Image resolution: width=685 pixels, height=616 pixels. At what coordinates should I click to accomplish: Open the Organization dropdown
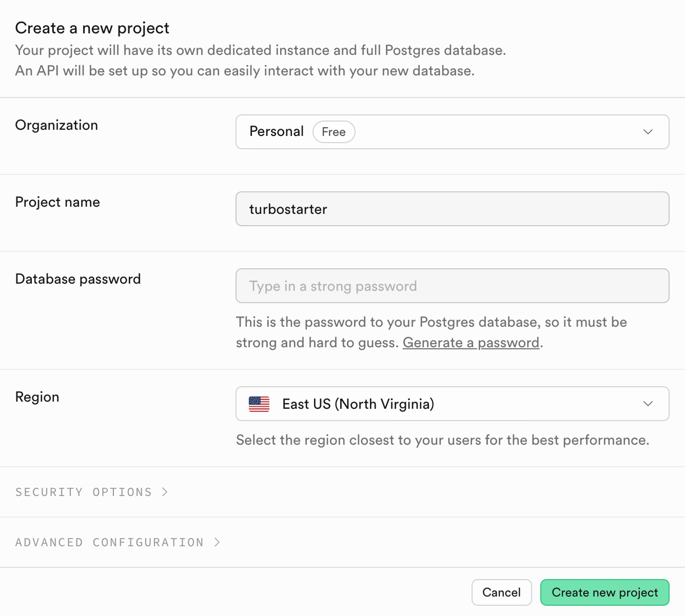[452, 132]
